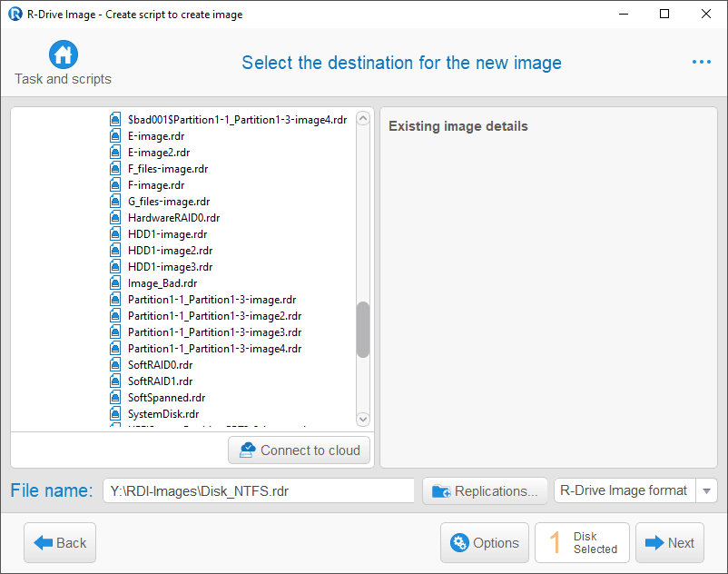
Task: Select file icon of Partition1-1_Partition1-3-image.rdr
Action: (115, 300)
